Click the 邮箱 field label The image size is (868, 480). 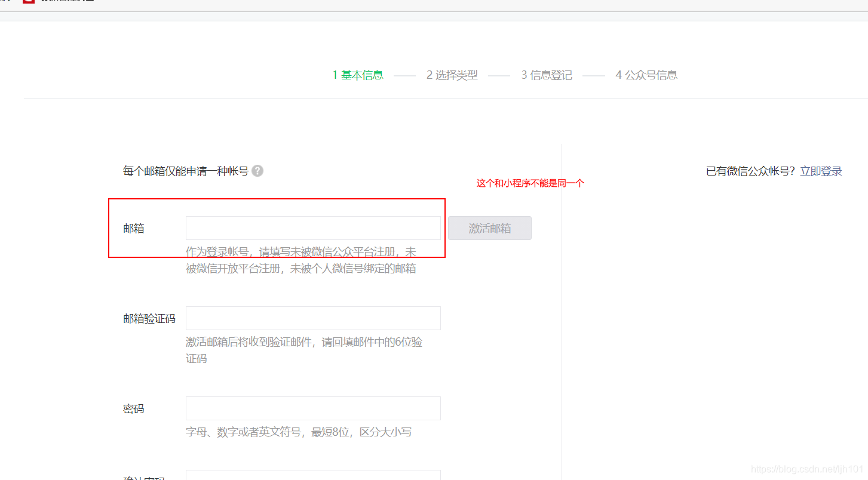(x=134, y=229)
